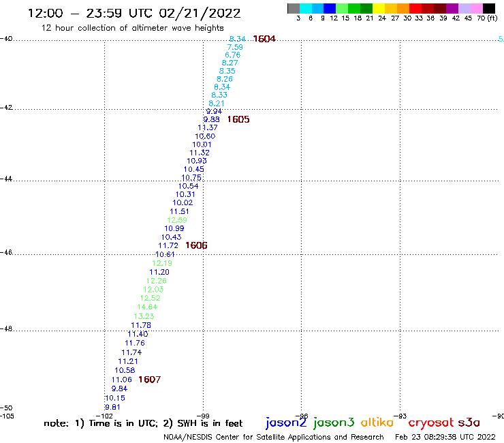Image resolution: width=504 pixels, height=443 pixels.
Task: Click the wave height value 10.02
Action: click(183, 202)
